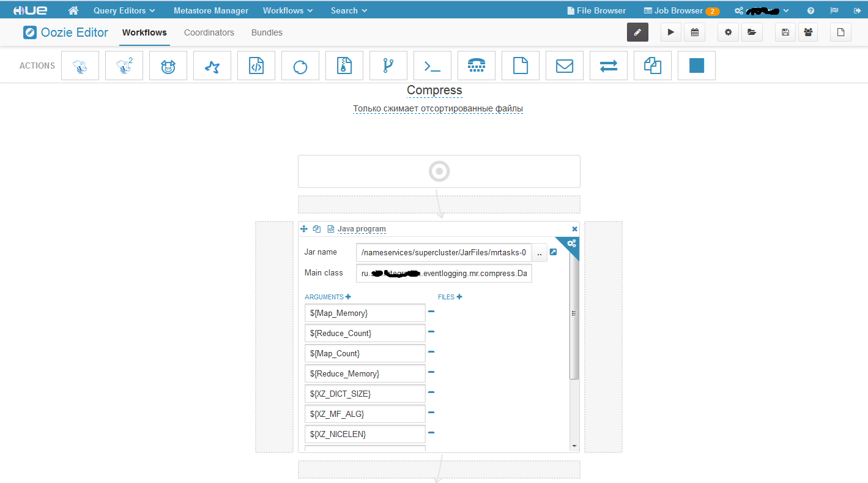
Task: Add a Spark program action
Action: pyautogui.click(x=212, y=66)
